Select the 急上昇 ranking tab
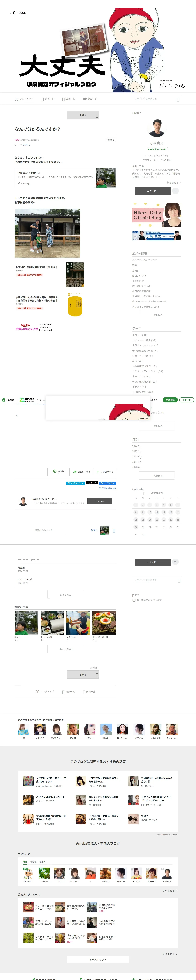196x980 pixels. [x=42, y=862]
